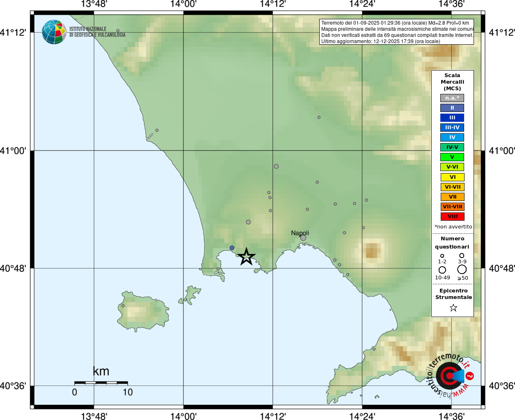
Task: Click the gray n.a.* legend swatch
Action: 452,98
